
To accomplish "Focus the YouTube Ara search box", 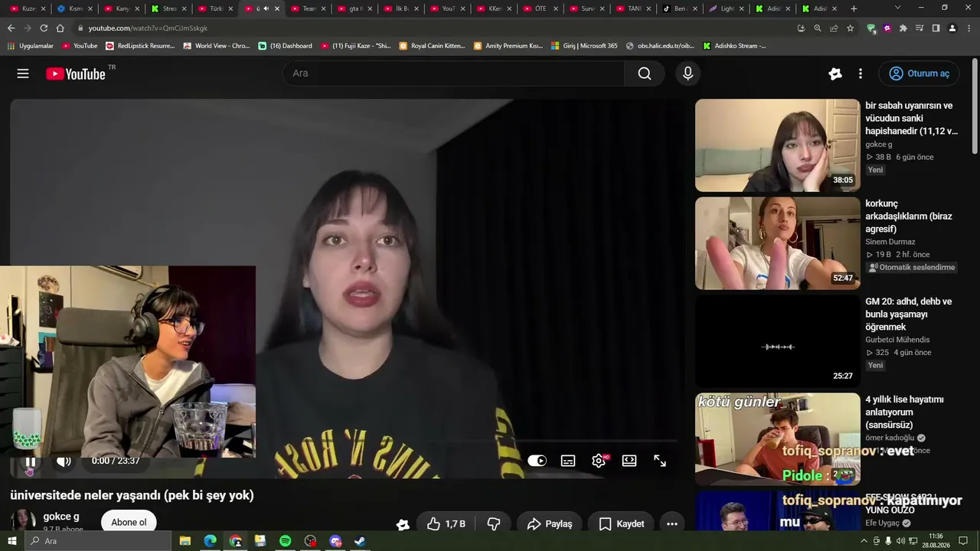I will (x=453, y=73).
